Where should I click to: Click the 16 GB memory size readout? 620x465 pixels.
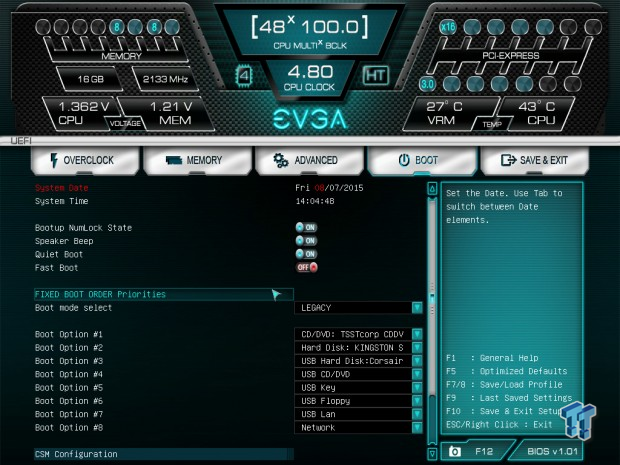pos(91,79)
